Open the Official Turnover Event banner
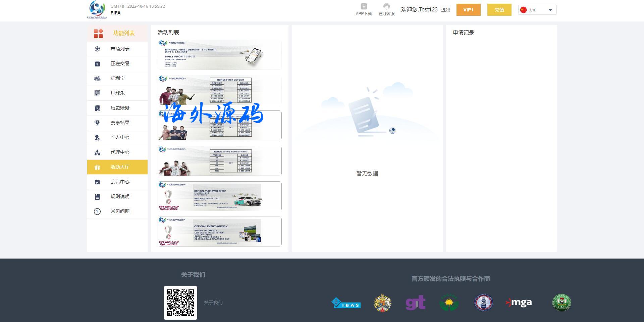Viewport: 644px width, 322px height. click(x=219, y=196)
